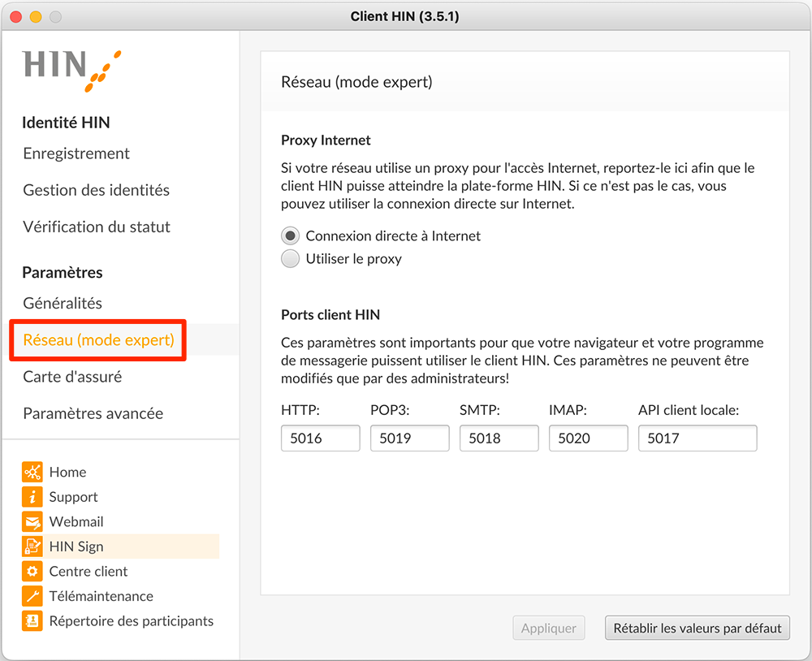Open the Répertoire des participants link
Viewport: 812px width, 661px height.
[132, 621]
